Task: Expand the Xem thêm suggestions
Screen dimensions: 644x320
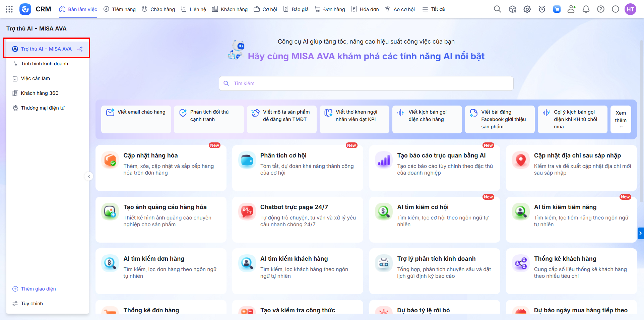Action: point(621,120)
